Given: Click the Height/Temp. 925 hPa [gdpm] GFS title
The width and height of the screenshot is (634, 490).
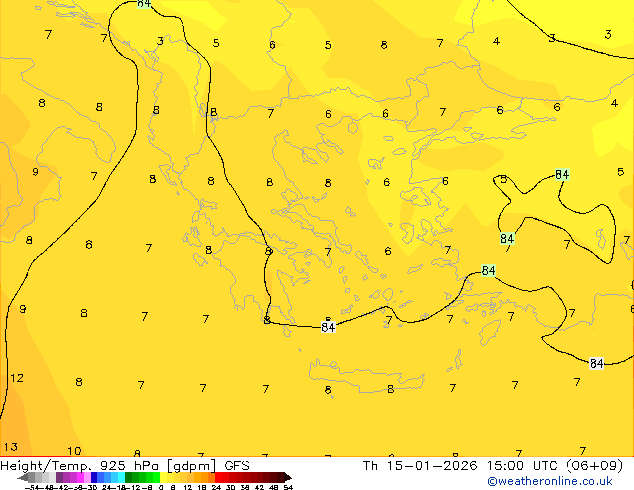Looking at the screenshot, I should (x=125, y=466).
